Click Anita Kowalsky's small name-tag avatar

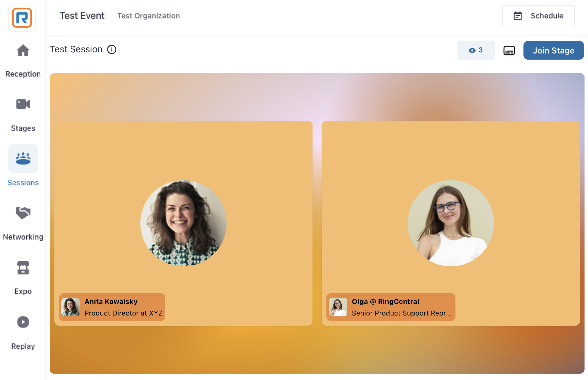click(x=71, y=307)
